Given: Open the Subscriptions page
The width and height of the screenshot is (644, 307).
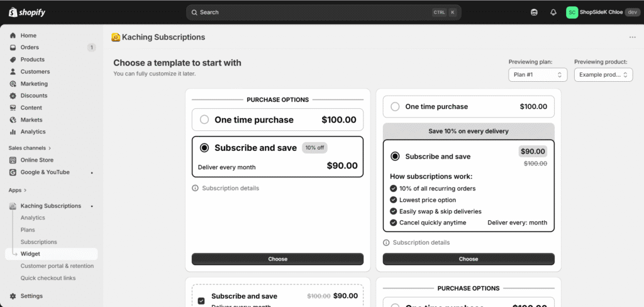Looking at the screenshot, I should tap(38, 242).
